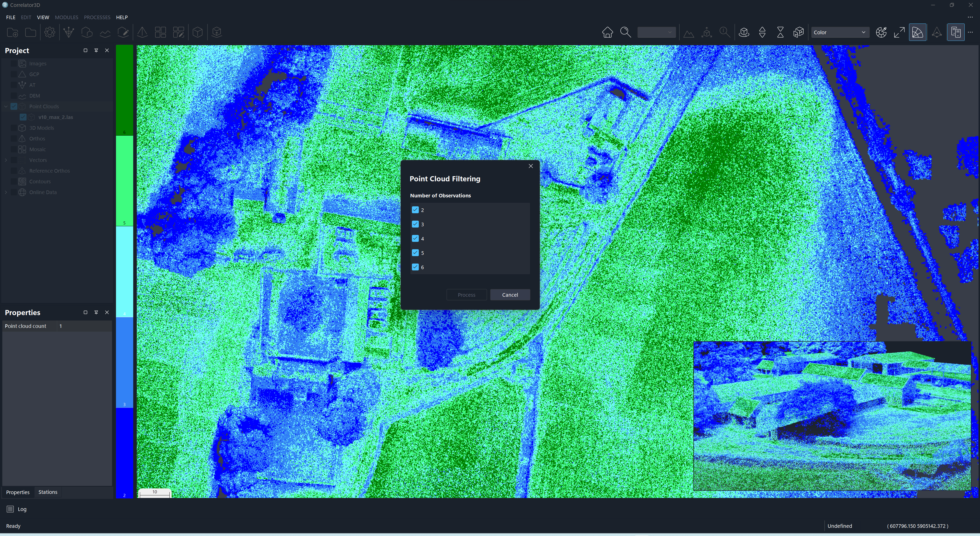The image size is (980, 536).
Task: Uncheck observation count 2 in the filtering dialog
Action: coord(415,210)
